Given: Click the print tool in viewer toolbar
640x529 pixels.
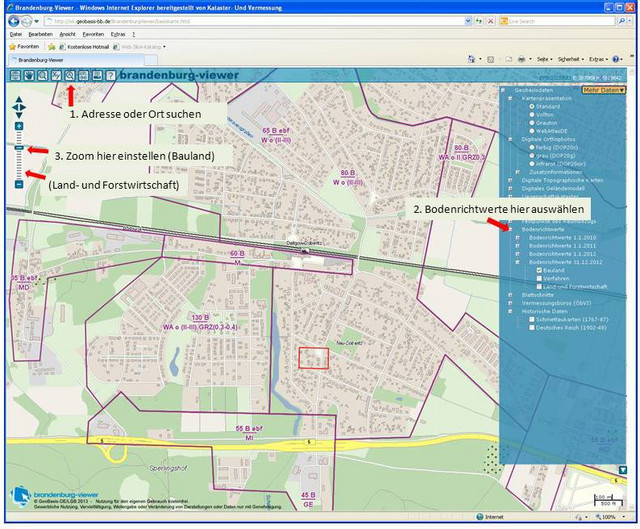Looking at the screenshot, I should (96, 75).
